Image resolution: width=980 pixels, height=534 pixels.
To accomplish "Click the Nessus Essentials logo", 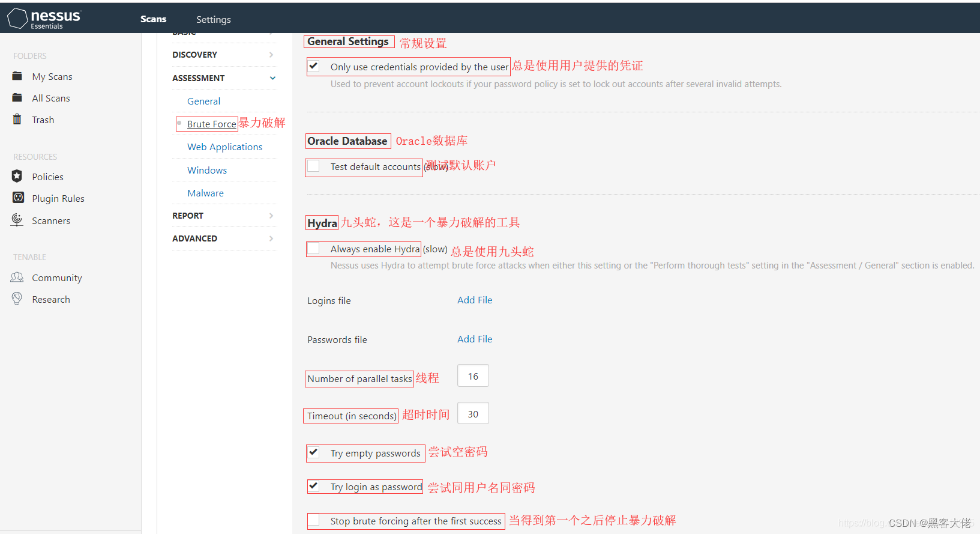I will pyautogui.click(x=44, y=19).
